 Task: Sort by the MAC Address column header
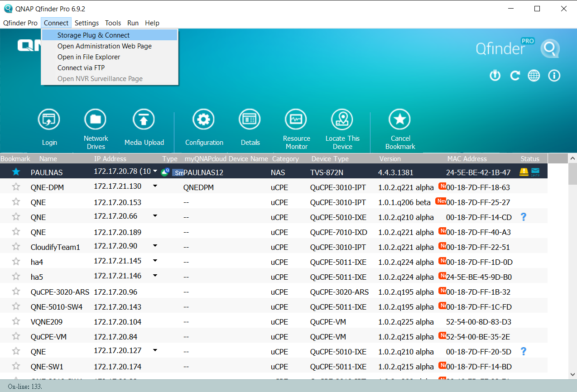pyautogui.click(x=467, y=158)
